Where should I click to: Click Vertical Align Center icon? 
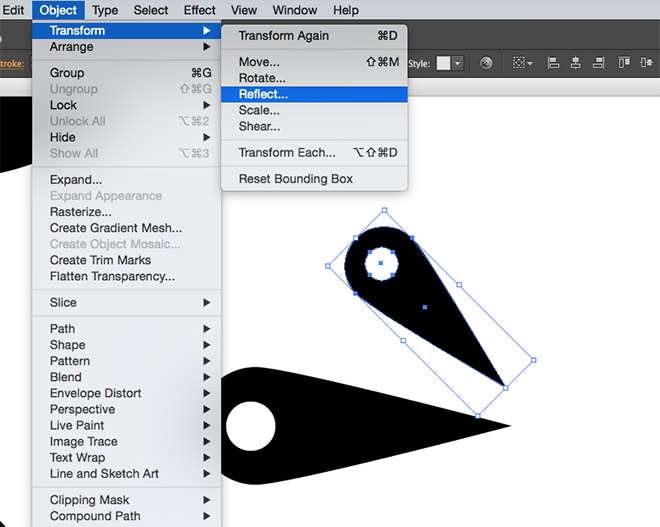(x=646, y=63)
